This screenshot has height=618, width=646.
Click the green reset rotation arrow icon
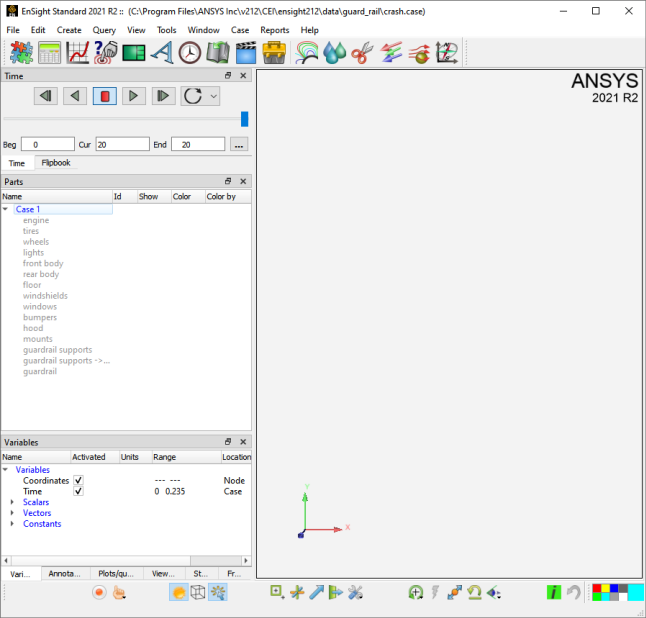point(474,593)
